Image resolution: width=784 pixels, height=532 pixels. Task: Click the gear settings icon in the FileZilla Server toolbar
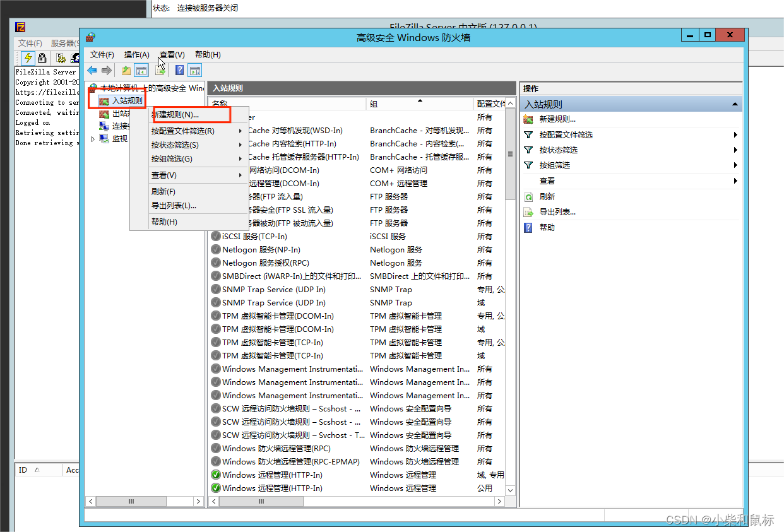tap(61, 58)
